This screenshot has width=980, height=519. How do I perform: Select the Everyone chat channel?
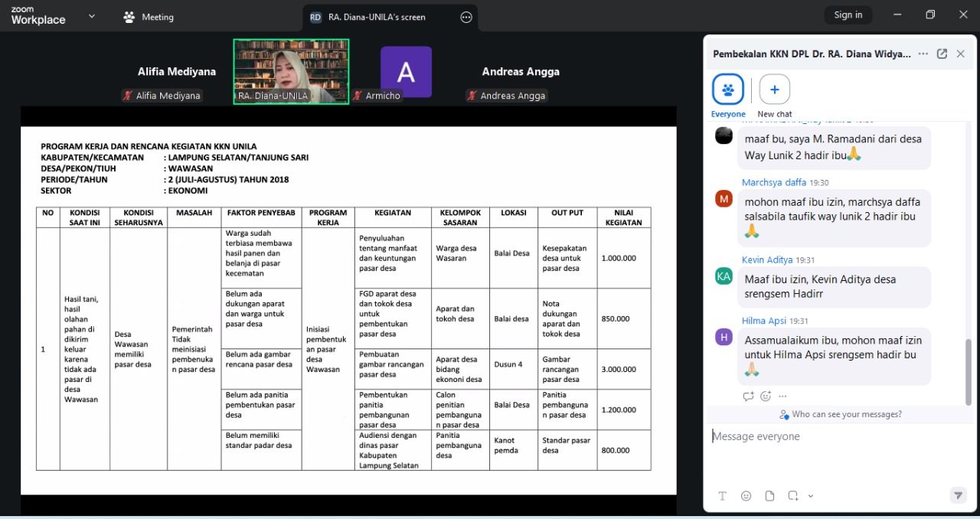tap(727, 90)
